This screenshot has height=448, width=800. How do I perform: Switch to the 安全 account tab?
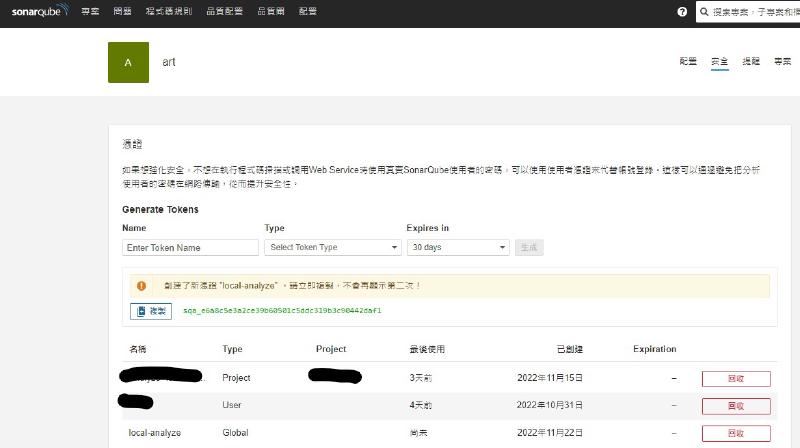[x=719, y=62]
